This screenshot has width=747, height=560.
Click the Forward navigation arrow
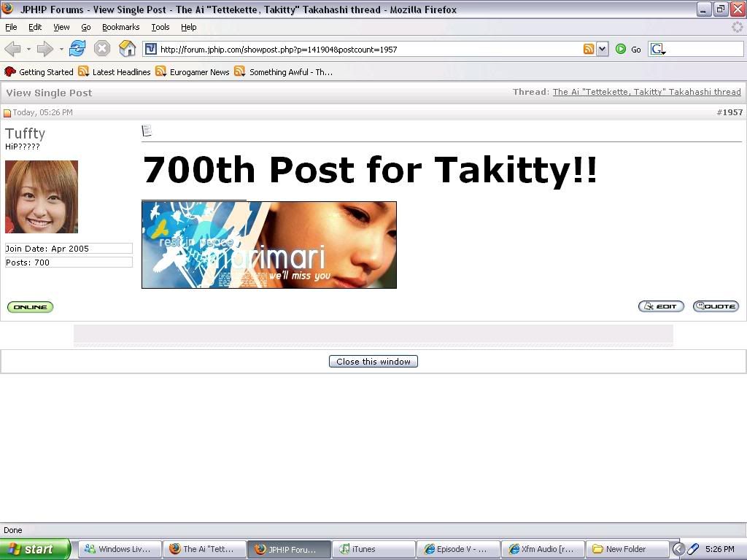point(44,49)
